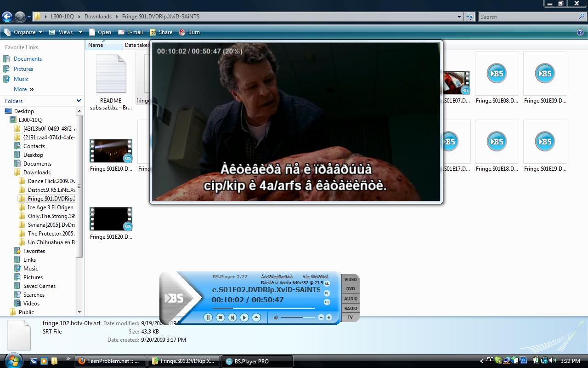588x368 pixels.
Task: Collapse the Folders pane chevron
Action: point(79,101)
